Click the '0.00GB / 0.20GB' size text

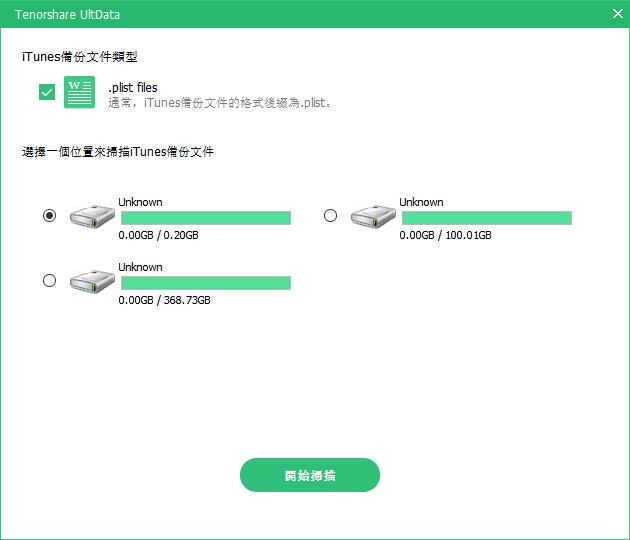(158, 235)
